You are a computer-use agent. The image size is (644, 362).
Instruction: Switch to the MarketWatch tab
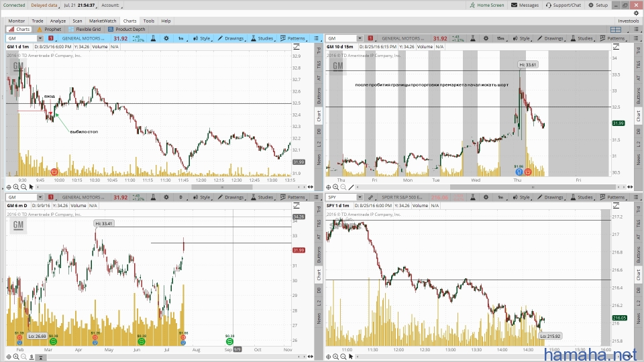click(x=103, y=21)
